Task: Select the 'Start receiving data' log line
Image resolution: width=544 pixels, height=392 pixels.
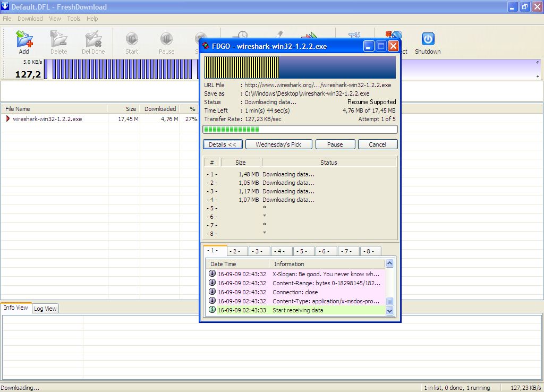Action: pos(296,310)
